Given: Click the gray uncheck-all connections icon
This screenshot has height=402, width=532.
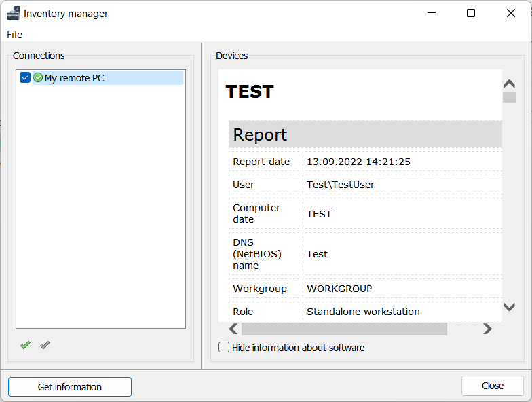Looking at the screenshot, I should click(45, 345).
